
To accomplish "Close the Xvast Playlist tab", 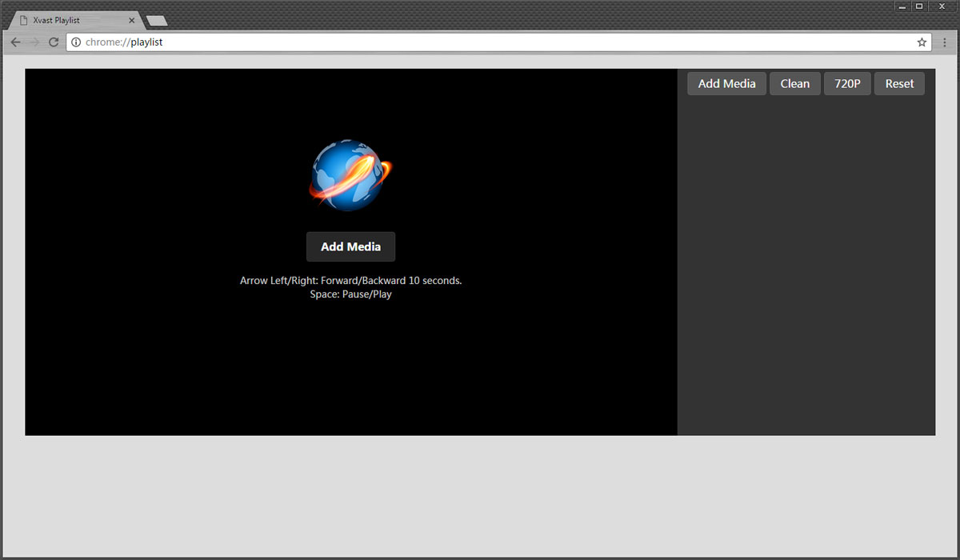I will [x=132, y=20].
